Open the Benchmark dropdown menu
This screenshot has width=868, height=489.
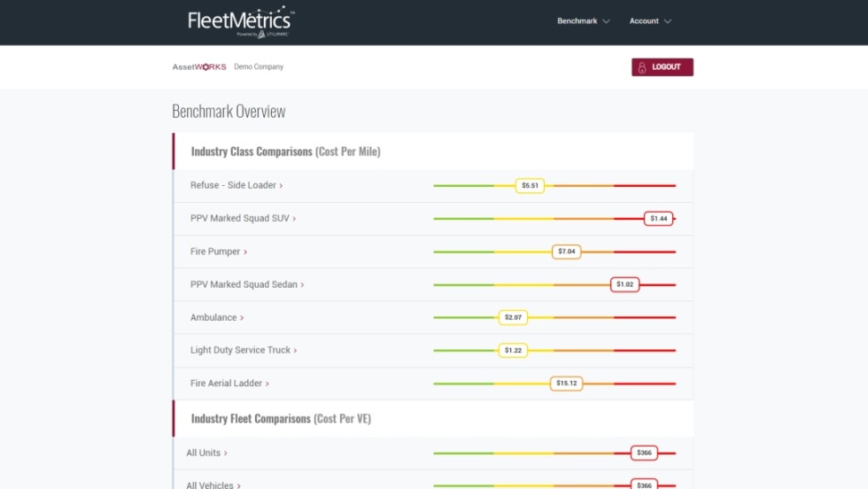coord(583,21)
